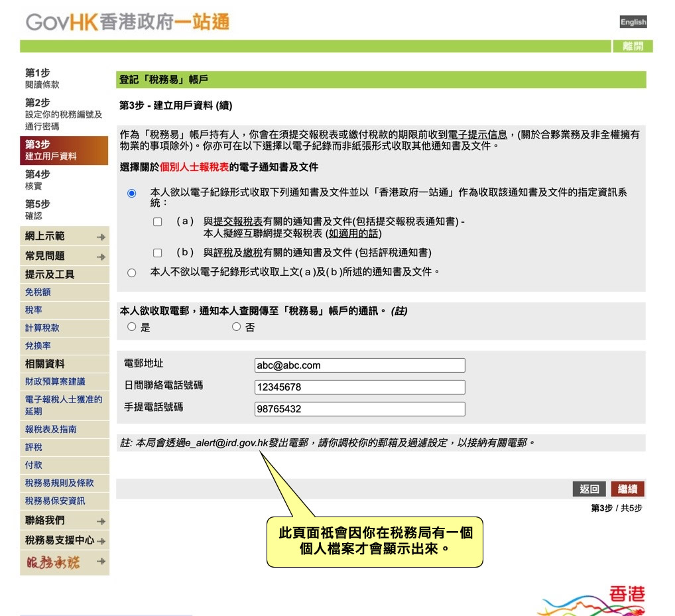Open the 提交報稅表 link in option (a)

[238, 221]
